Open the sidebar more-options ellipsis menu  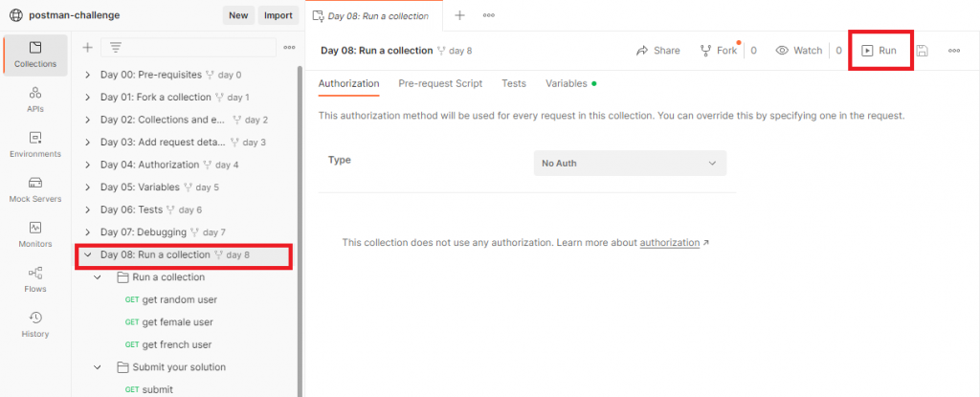point(289,48)
